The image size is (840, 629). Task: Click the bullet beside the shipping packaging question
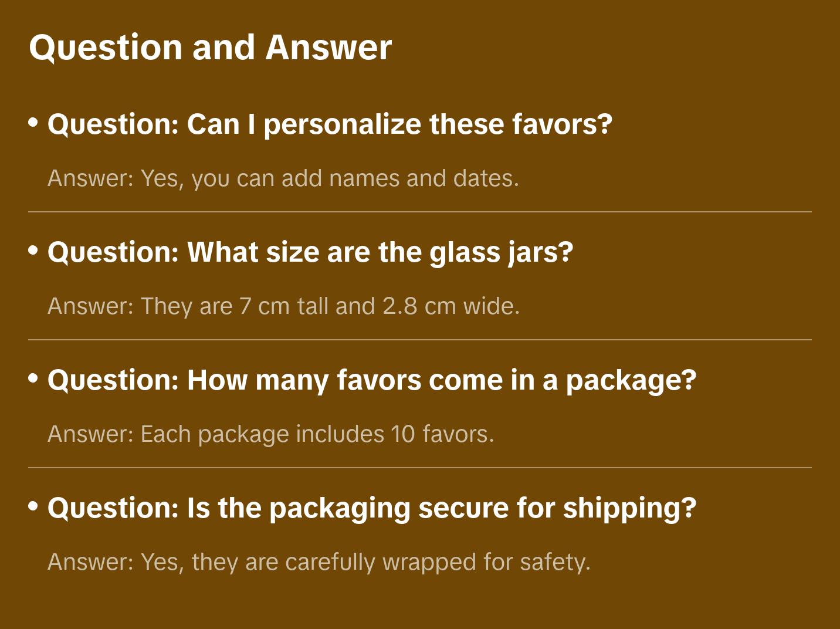pyautogui.click(x=33, y=506)
